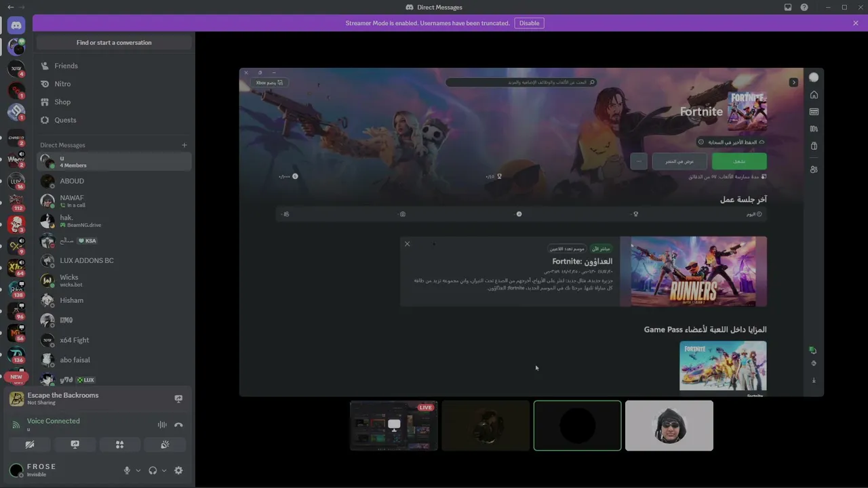Turn on the camera
Screen dimensions: 868x488
pyautogui.click(x=30, y=445)
